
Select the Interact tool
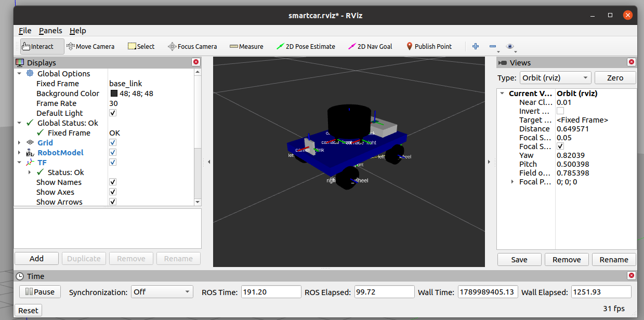pos(42,46)
